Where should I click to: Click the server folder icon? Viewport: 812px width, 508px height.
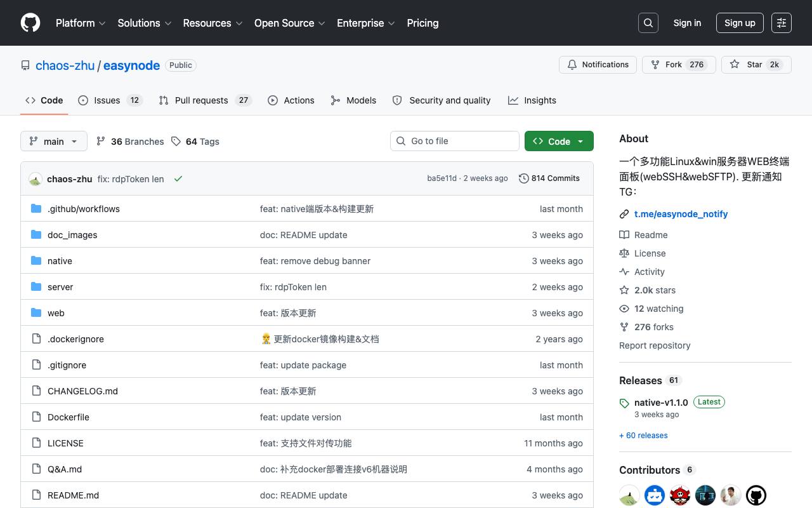[x=36, y=286]
